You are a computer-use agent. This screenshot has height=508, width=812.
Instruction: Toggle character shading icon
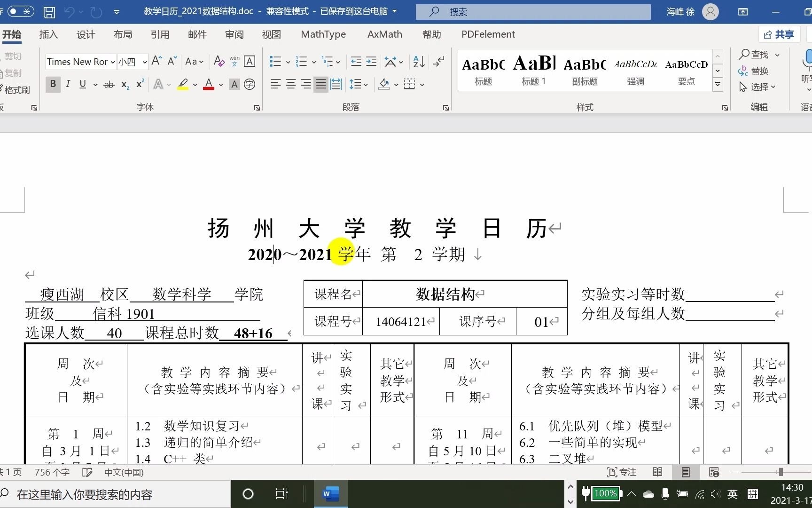234,84
